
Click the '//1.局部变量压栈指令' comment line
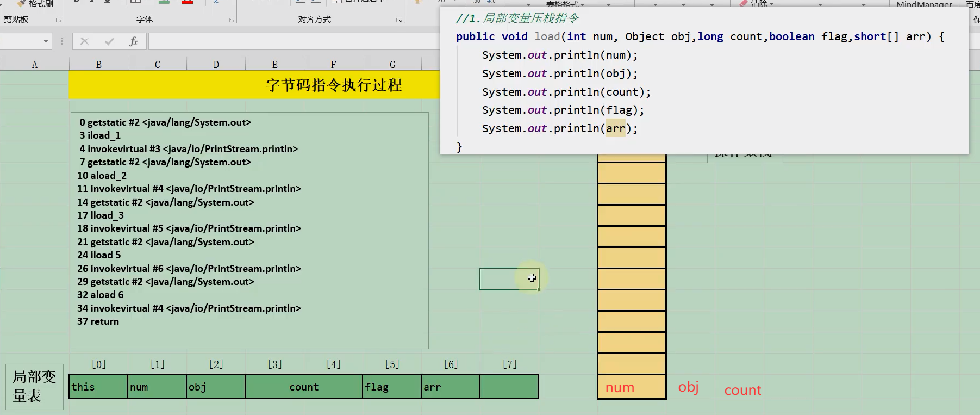pos(517,18)
